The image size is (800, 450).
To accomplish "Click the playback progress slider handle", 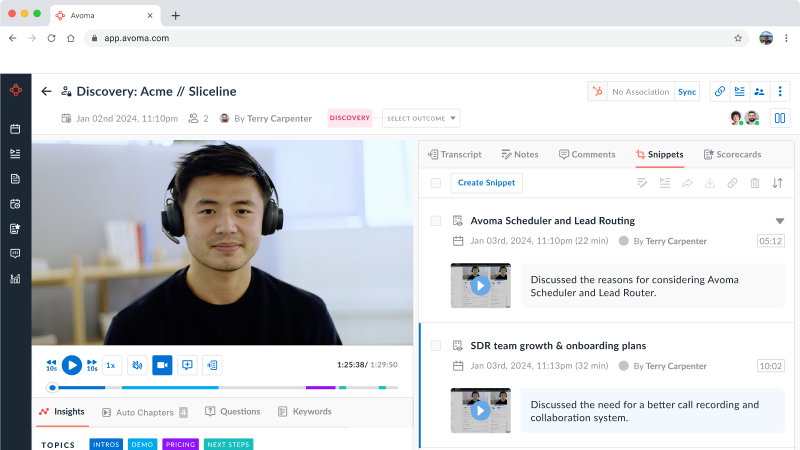I will pyautogui.click(x=52, y=388).
